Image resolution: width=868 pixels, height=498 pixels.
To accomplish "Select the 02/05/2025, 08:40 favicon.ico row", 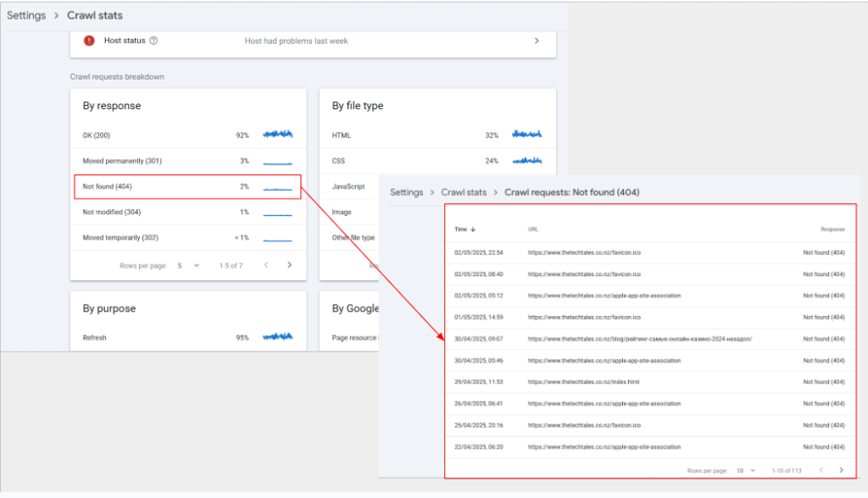I will (650, 274).
